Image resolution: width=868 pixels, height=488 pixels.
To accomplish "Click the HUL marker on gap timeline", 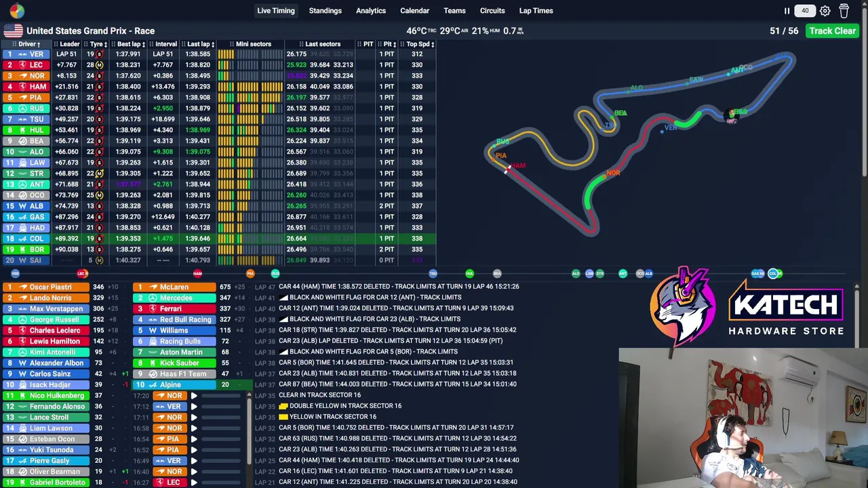I will pos(469,274).
